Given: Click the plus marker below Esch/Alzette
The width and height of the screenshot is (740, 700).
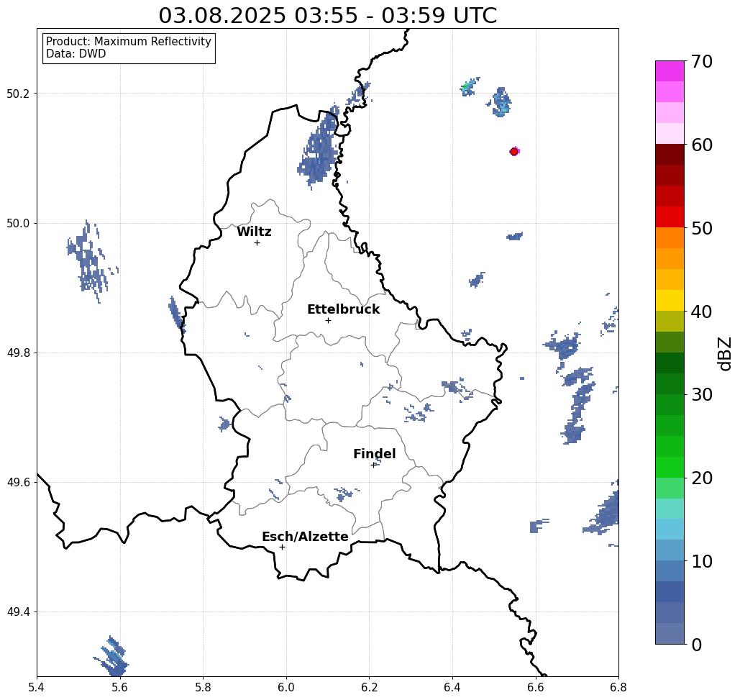Looking at the screenshot, I should tap(282, 547).
